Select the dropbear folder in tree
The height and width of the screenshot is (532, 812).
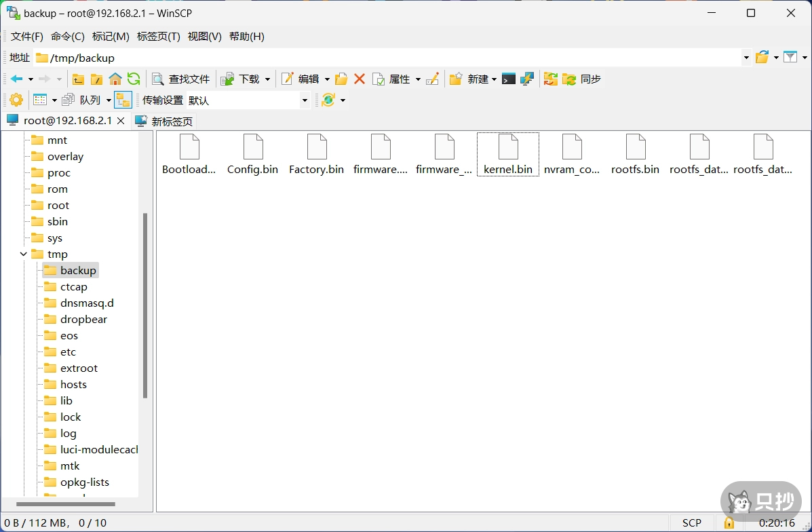pos(83,320)
